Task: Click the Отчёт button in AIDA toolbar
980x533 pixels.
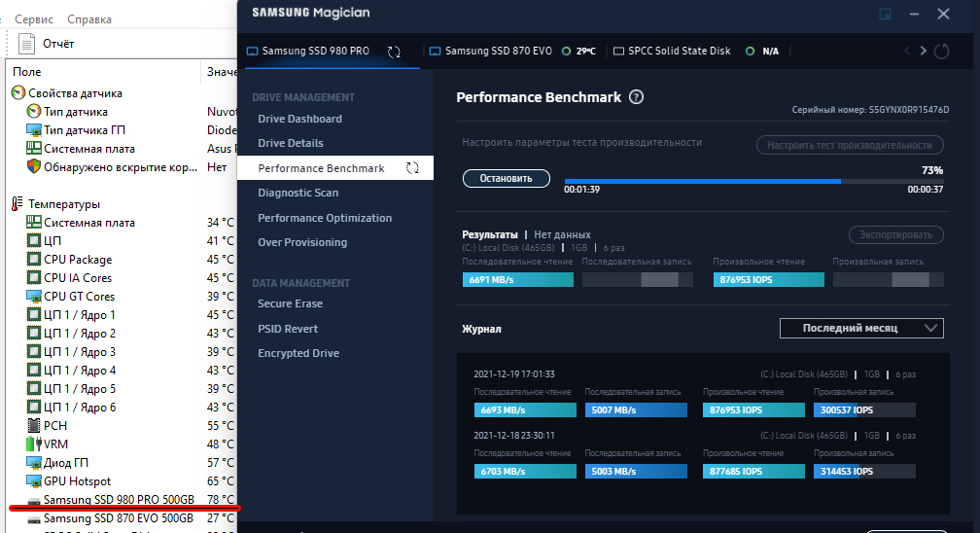Action: pyautogui.click(x=47, y=44)
